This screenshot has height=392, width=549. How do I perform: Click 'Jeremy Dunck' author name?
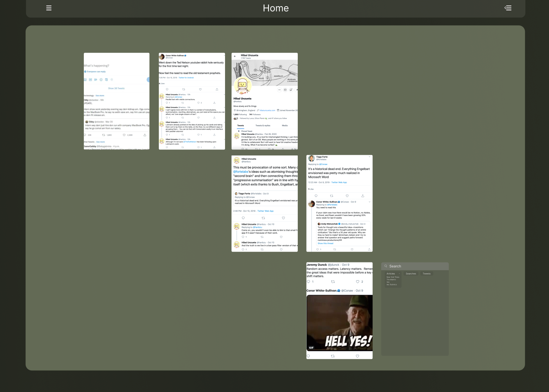[x=317, y=265]
